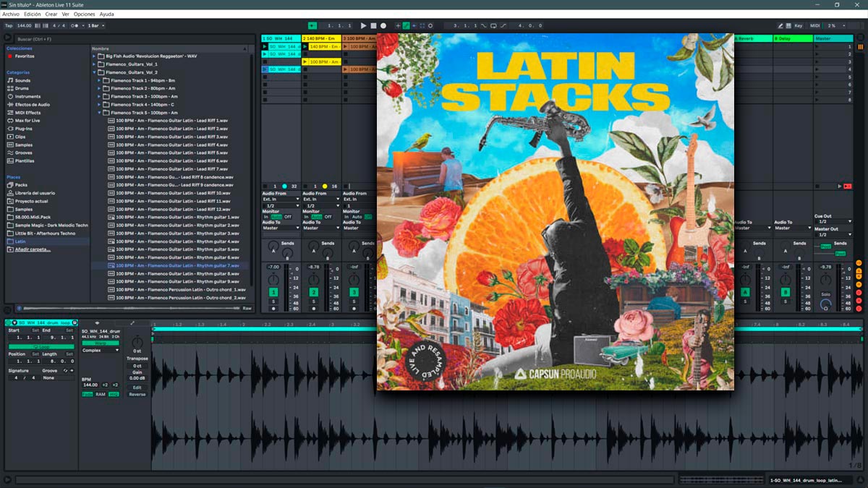Collapse Flamenco Track 5 - 100bpm folder
Viewport: 868px width, 488px height.
(100, 113)
